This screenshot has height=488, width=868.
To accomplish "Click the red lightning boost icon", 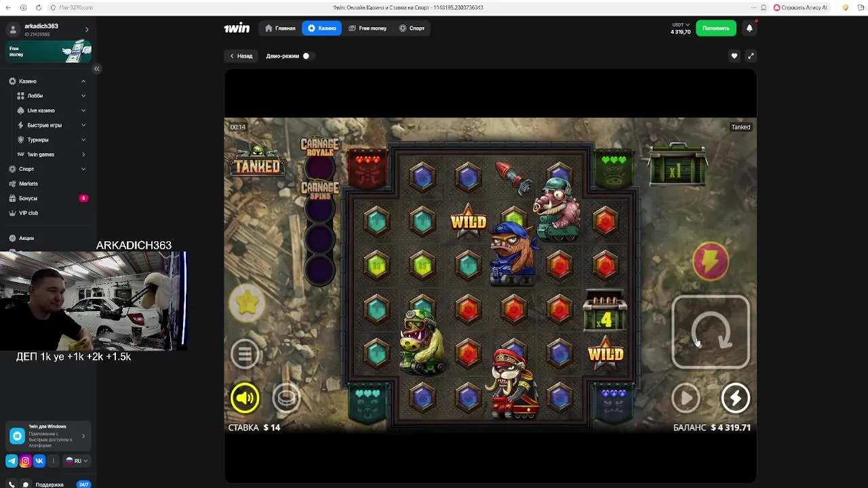I will tap(711, 261).
